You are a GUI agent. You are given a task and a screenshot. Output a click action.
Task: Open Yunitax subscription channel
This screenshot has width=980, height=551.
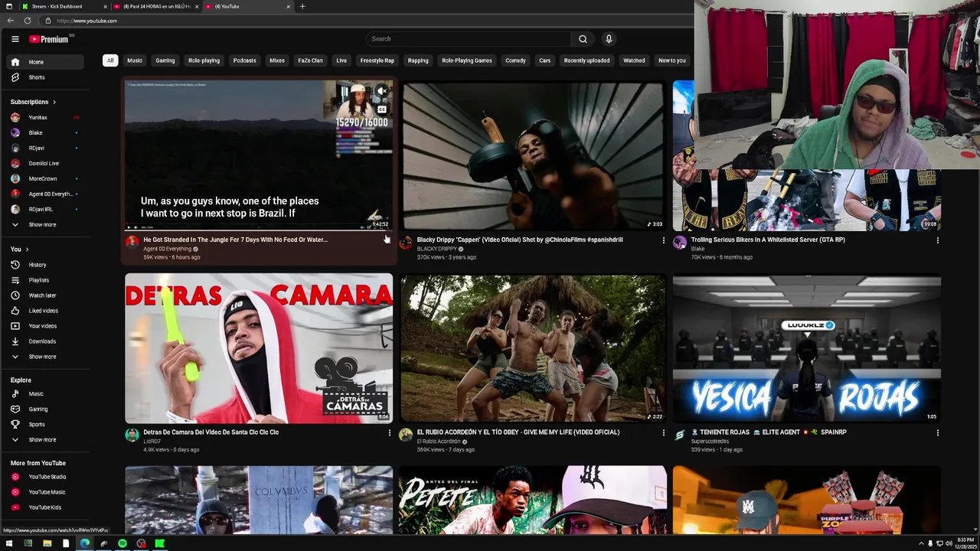click(46, 118)
